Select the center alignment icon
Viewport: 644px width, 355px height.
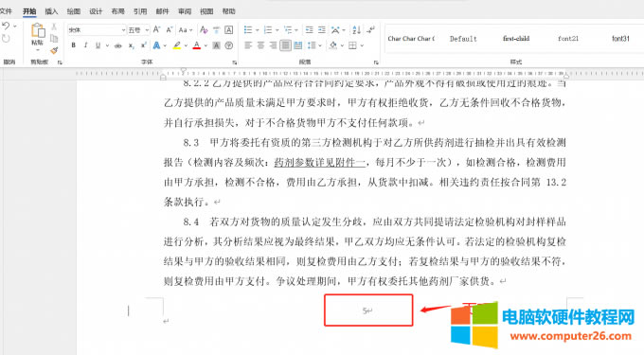click(x=260, y=45)
